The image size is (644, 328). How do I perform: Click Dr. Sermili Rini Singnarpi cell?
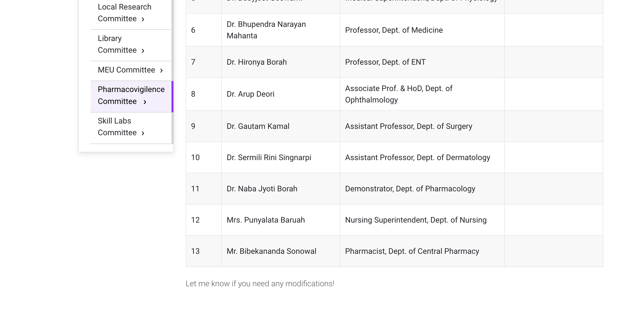269,158
